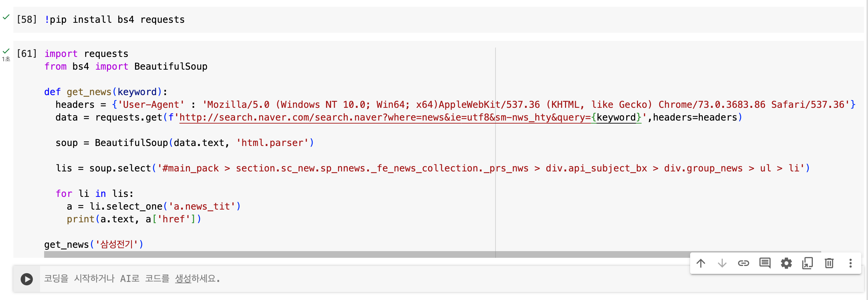Copy link to cell icon
The height and width of the screenshot is (300, 868).
coord(743,263)
